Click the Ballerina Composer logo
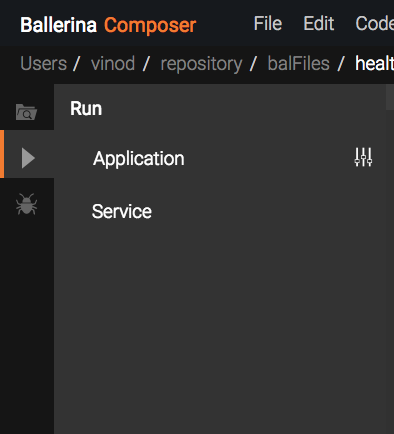 click(108, 25)
